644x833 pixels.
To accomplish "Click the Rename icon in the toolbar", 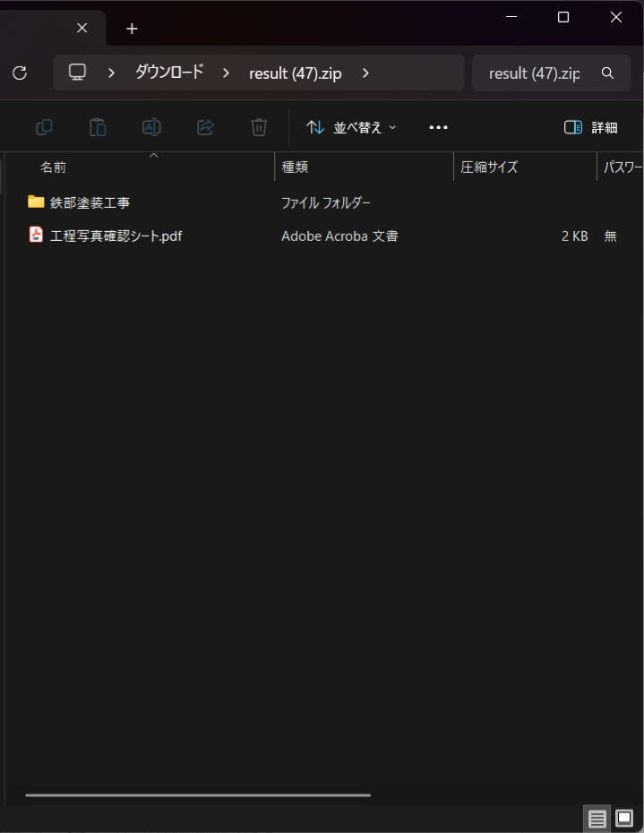I will [x=151, y=127].
